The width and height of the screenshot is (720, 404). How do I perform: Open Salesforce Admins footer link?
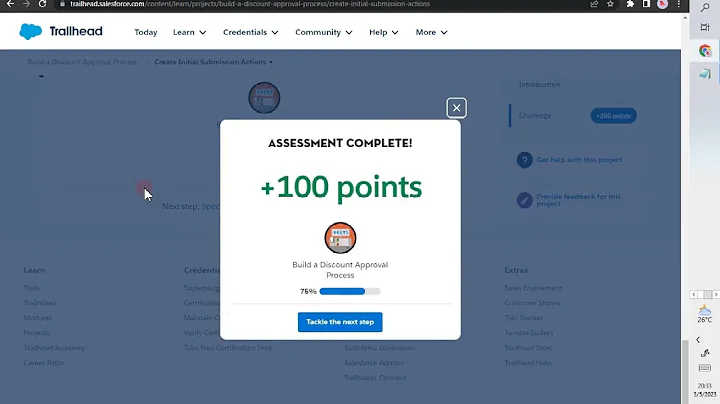click(374, 363)
